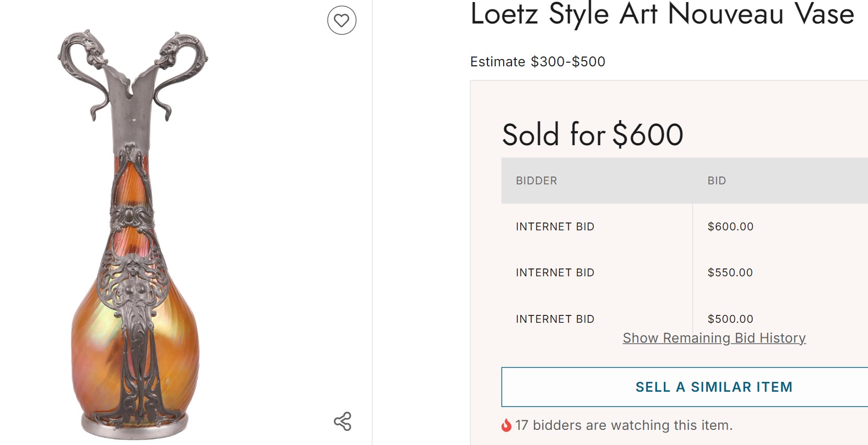Click the 17 bidders are watching text
The image size is (868, 445).
tap(624, 425)
